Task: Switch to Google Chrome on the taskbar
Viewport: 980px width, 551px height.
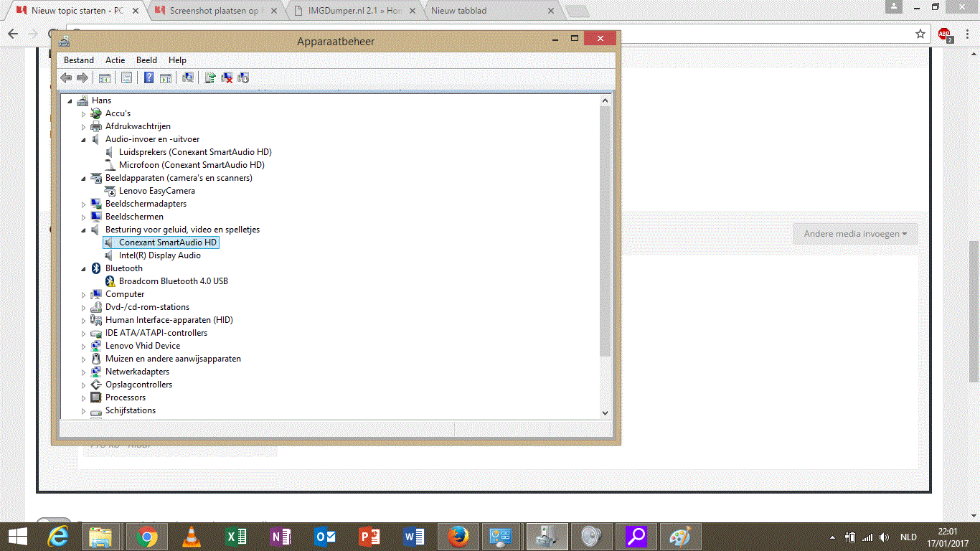Action: (147, 537)
